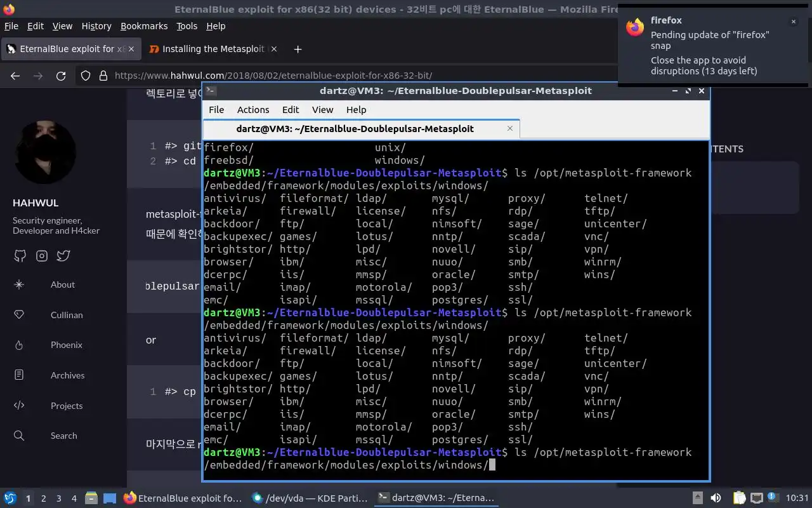Activate the /dev/vda KDE Partition taskbar entry
Screen dimensions: 812x508
point(310,498)
